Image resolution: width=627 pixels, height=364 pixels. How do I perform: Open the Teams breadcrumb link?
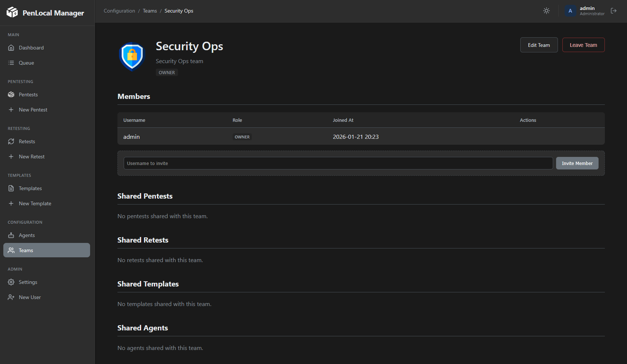coord(150,11)
